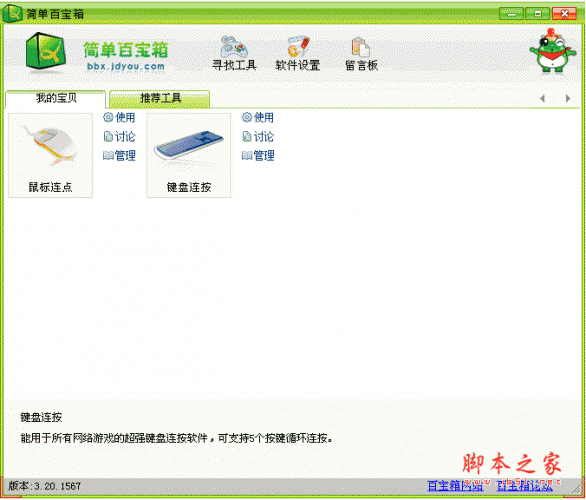
Task: Close the 简单百宝箱 window
Action: [x=564, y=14]
